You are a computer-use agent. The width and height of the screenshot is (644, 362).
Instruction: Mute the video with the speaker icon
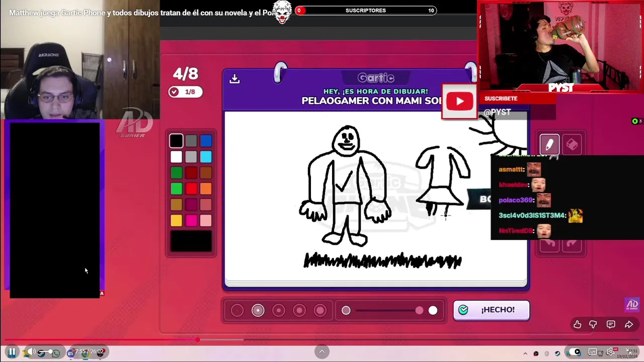click(31, 352)
